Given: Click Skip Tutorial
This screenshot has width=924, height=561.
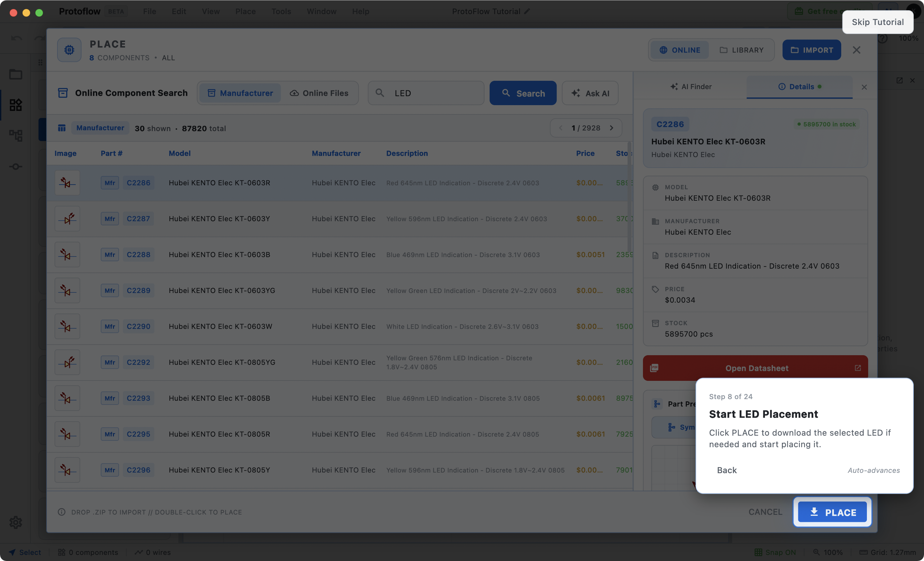Looking at the screenshot, I should point(877,22).
